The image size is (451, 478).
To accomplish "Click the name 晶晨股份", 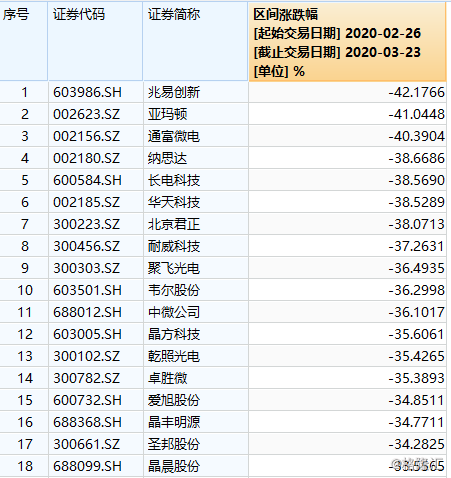I will (x=174, y=466).
